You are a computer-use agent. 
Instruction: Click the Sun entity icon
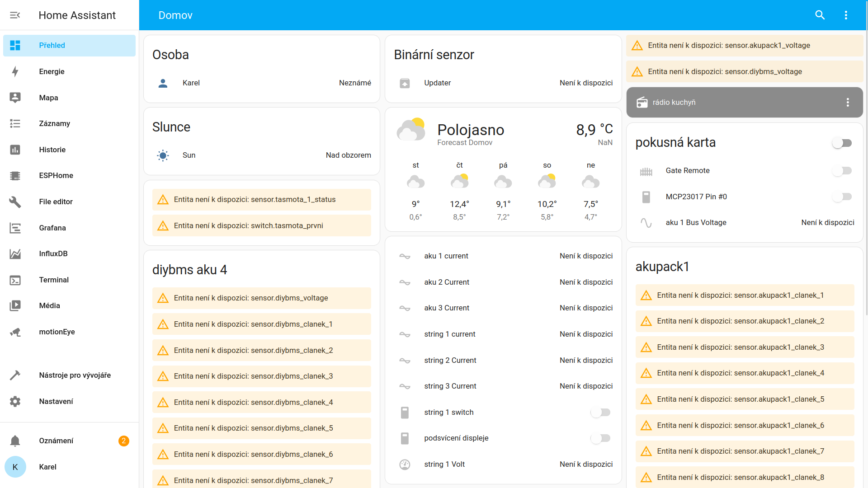click(163, 155)
